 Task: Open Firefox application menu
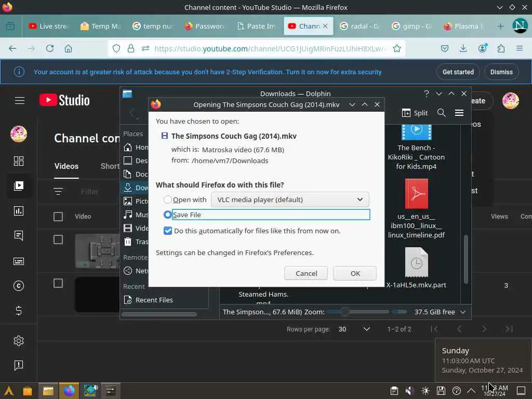520,48
